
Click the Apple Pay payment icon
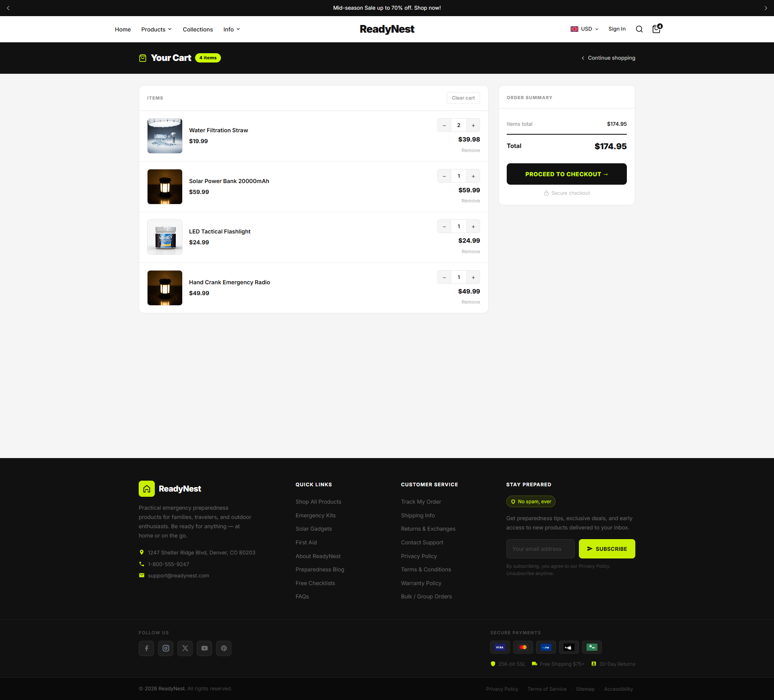click(569, 647)
